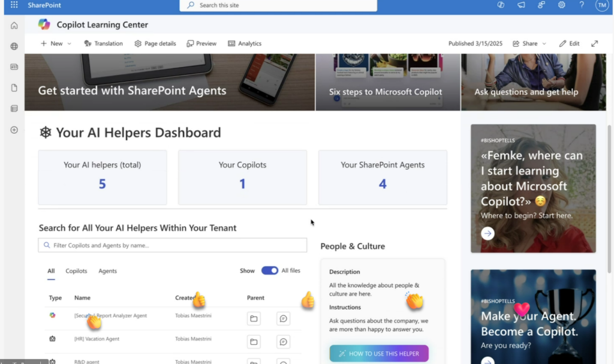Click the Search this site box

(278, 5)
